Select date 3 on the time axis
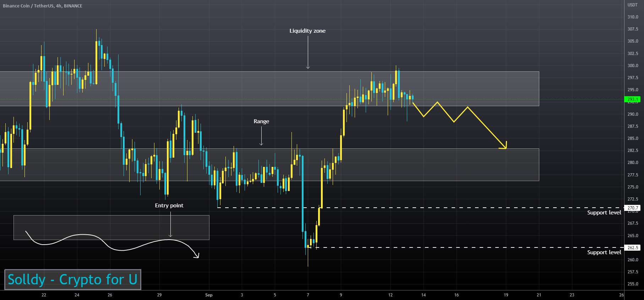Screen dimensions: 644x300 [242, 295]
